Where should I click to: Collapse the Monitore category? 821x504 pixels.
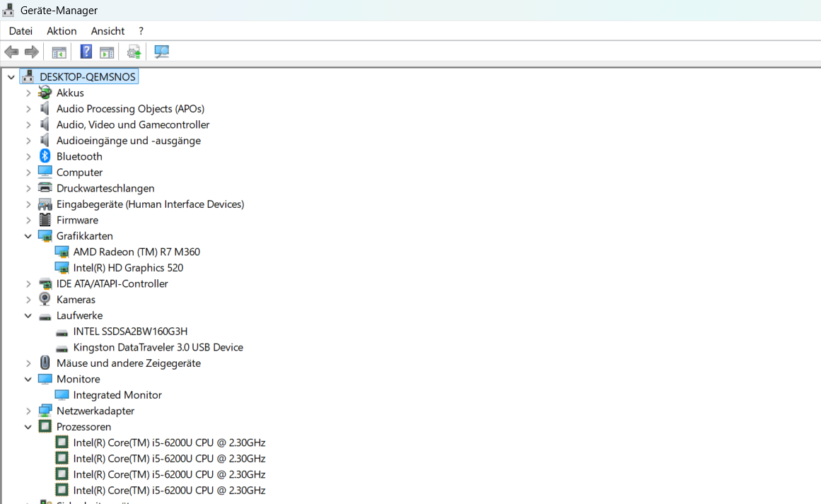(x=28, y=379)
